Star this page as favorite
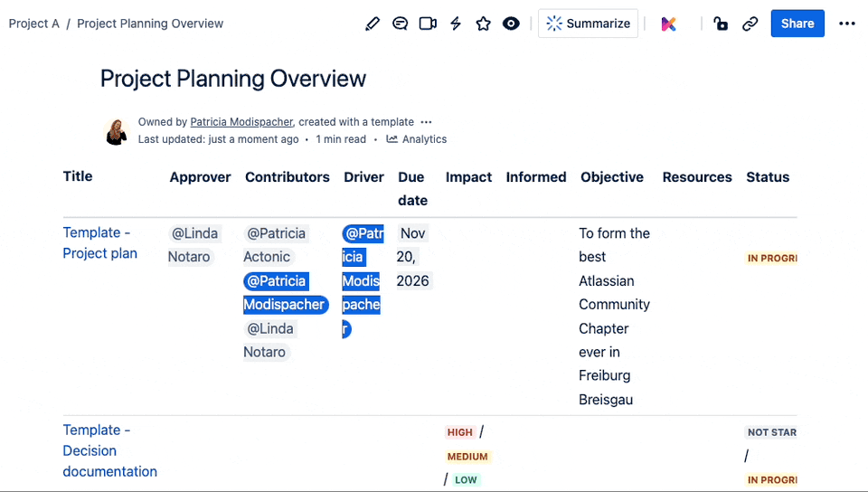 point(483,24)
